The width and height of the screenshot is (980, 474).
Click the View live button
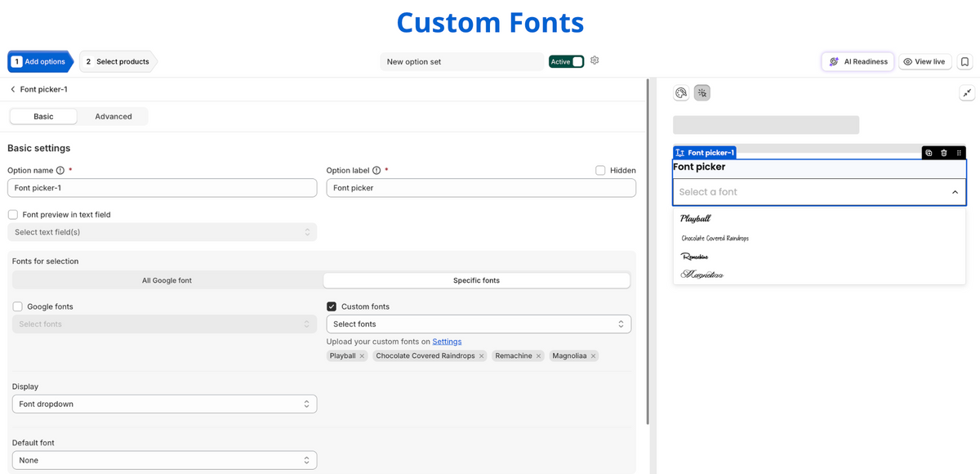[924, 61]
